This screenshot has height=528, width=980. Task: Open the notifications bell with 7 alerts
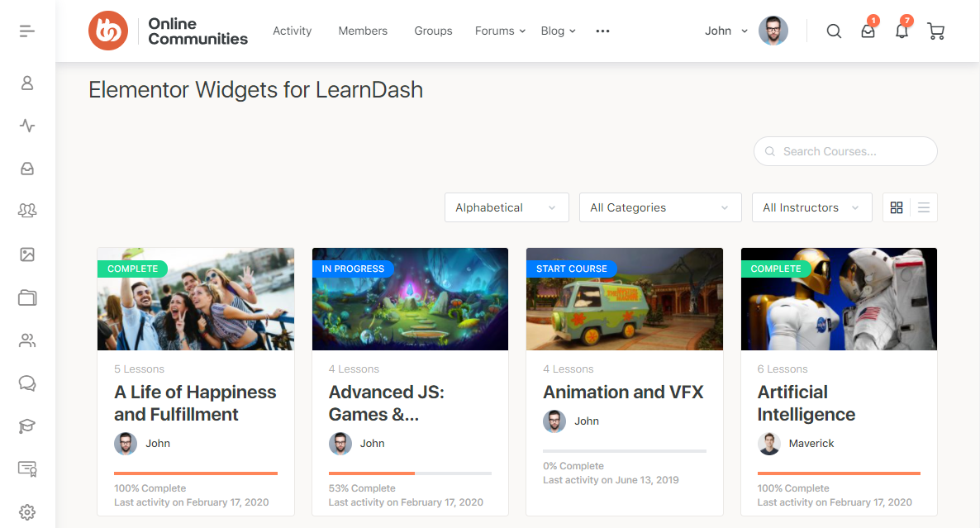[902, 31]
